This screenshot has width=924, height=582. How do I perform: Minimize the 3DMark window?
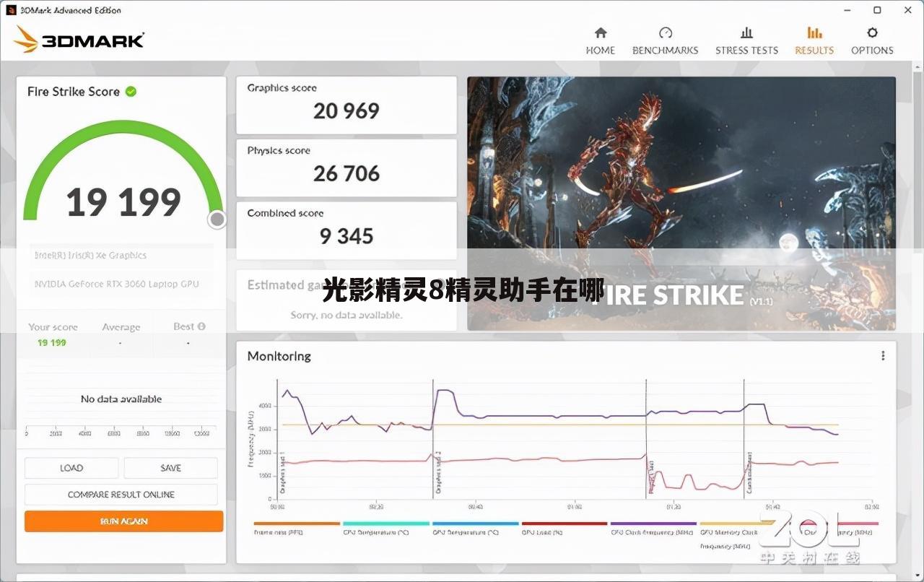pyautogui.click(x=847, y=10)
